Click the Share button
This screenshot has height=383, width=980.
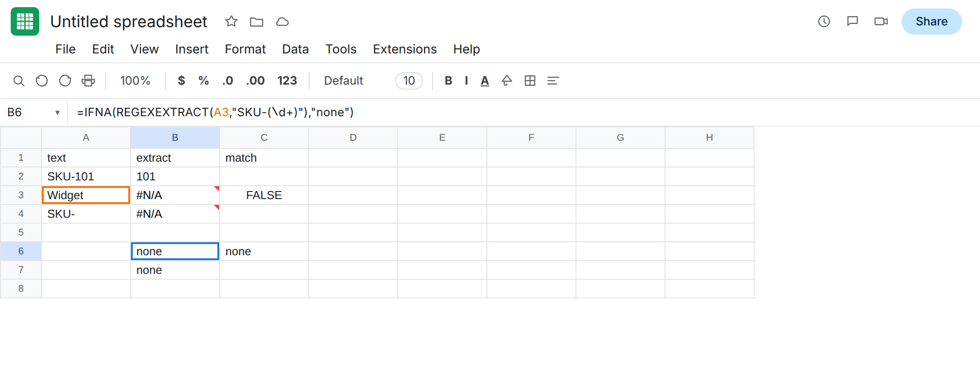(x=931, y=21)
